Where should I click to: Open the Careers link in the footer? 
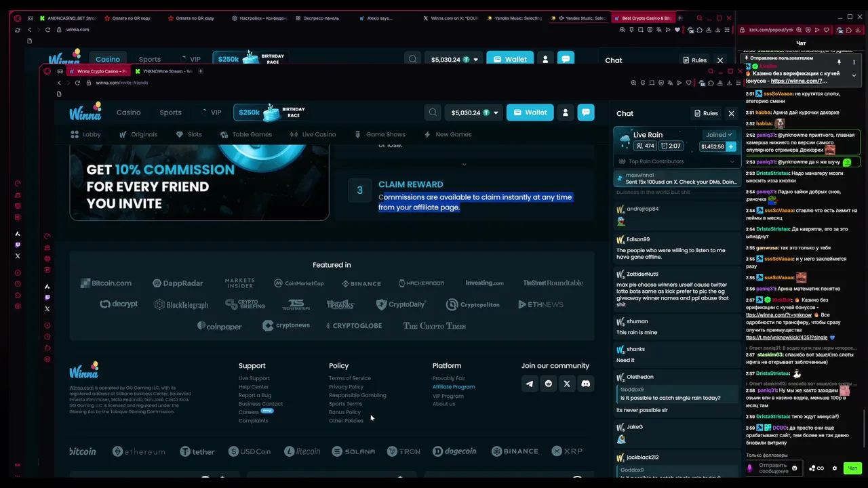click(x=248, y=412)
